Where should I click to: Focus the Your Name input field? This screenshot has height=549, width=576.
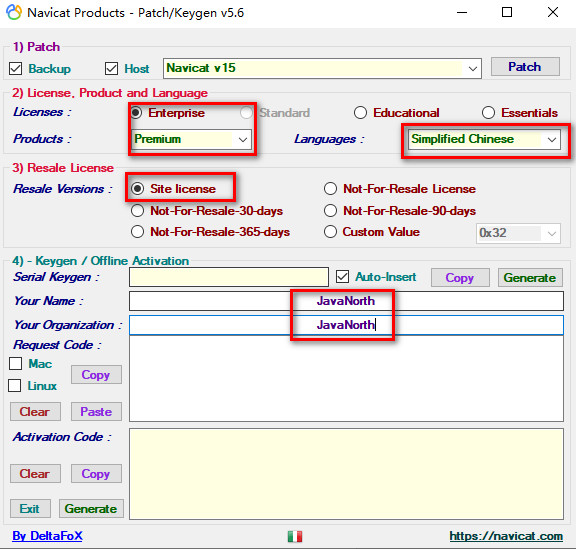tap(346, 301)
